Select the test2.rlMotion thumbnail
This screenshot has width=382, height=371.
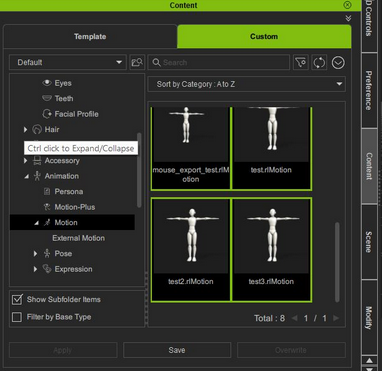click(191, 249)
